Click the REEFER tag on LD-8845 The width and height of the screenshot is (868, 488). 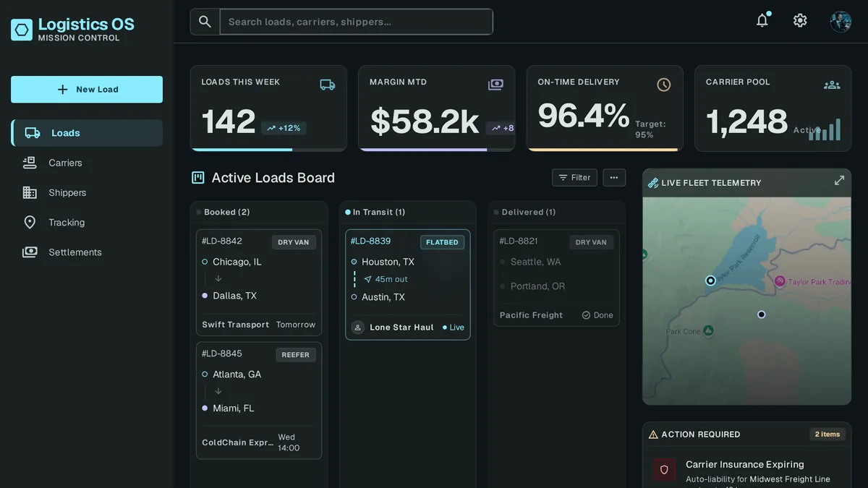(295, 355)
